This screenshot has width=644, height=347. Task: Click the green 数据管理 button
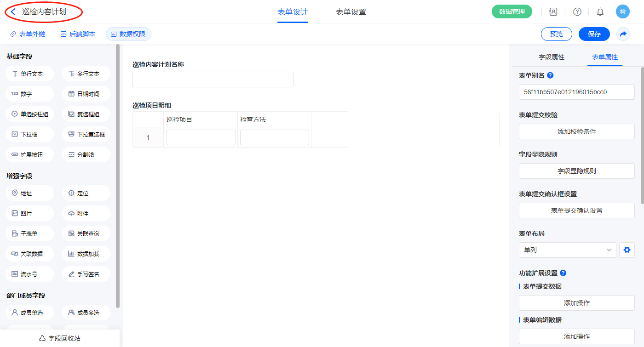click(512, 12)
